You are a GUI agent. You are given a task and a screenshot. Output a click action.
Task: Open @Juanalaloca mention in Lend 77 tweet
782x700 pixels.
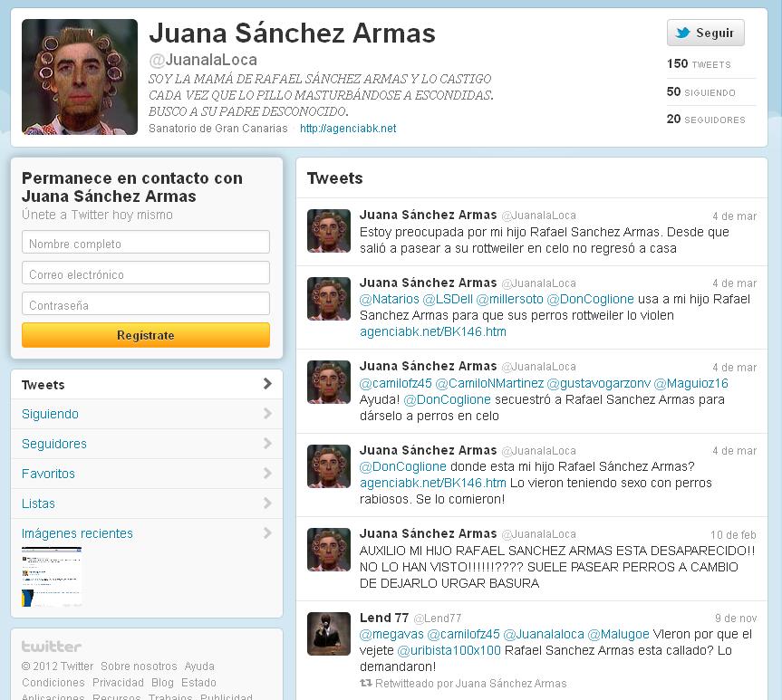544,634
